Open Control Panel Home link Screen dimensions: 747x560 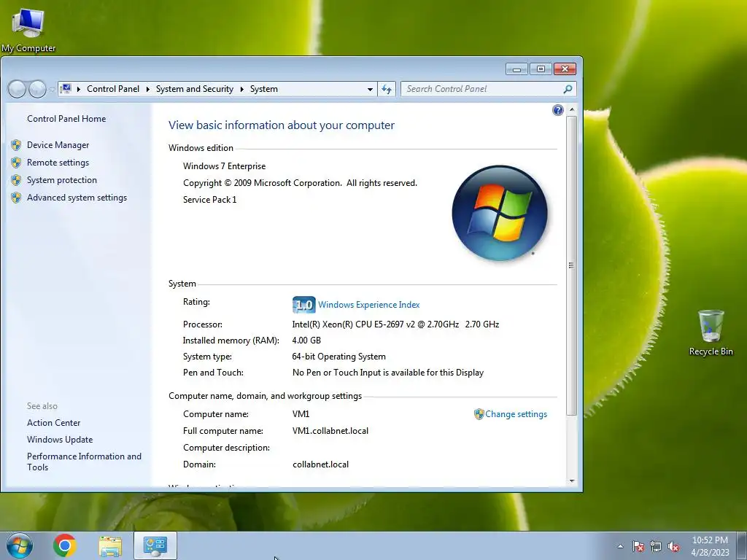coord(66,119)
